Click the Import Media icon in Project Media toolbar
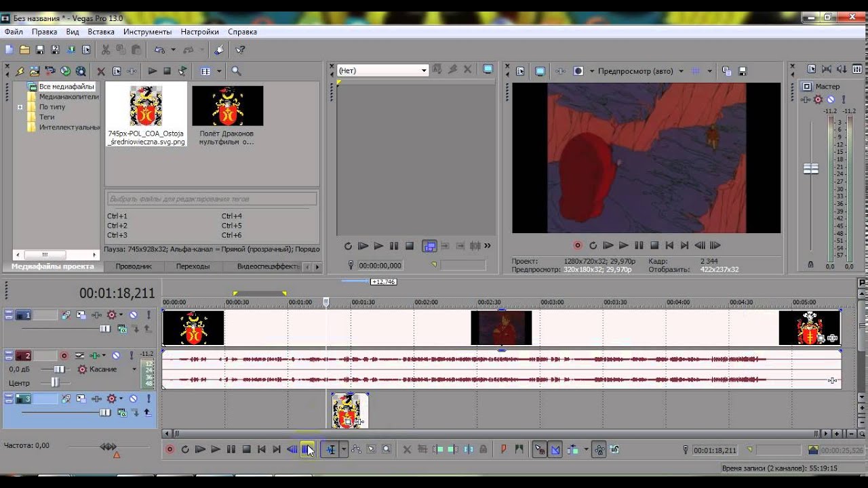The width and height of the screenshot is (868, 488). pos(35,70)
